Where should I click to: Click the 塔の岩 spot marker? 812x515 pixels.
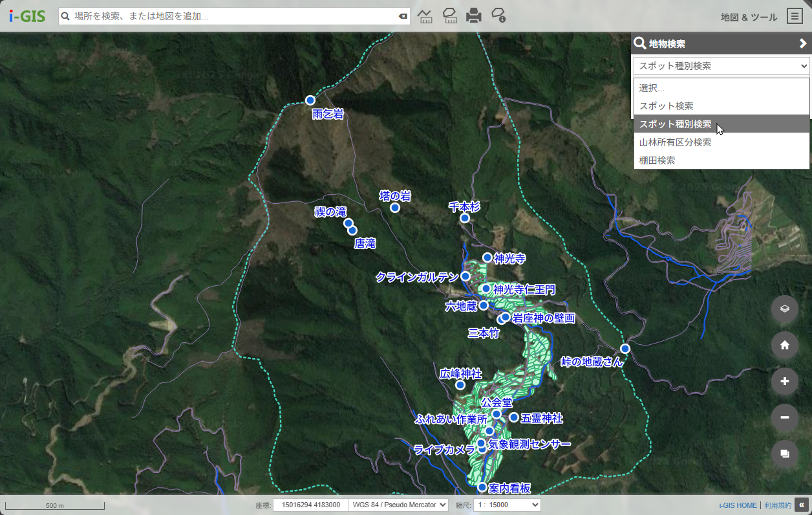click(395, 208)
